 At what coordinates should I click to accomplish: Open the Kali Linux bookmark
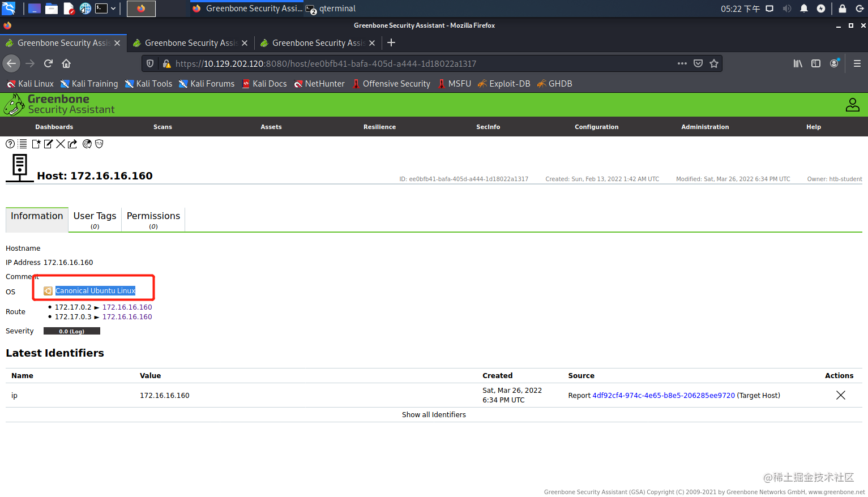point(30,84)
